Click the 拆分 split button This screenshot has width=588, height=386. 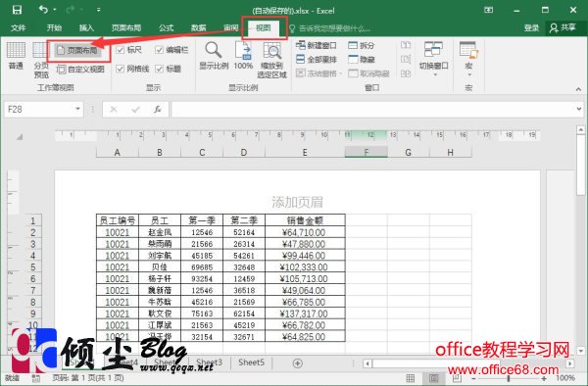click(x=362, y=45)
